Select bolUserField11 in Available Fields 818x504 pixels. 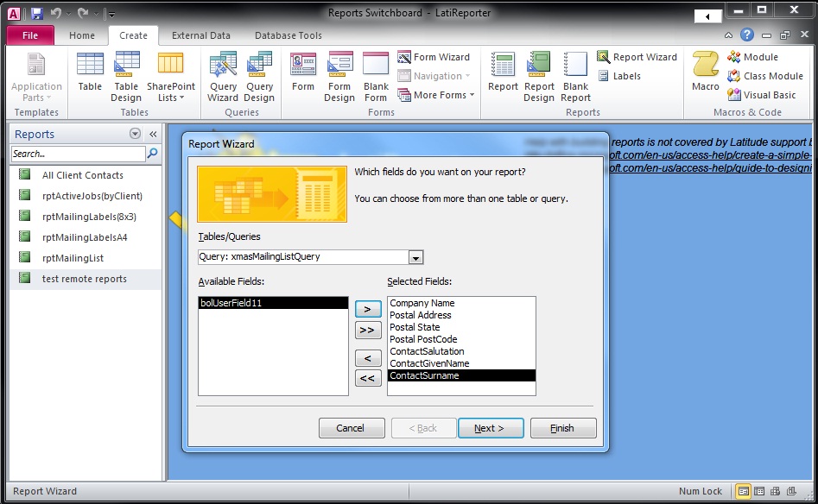tap(273, 303)
